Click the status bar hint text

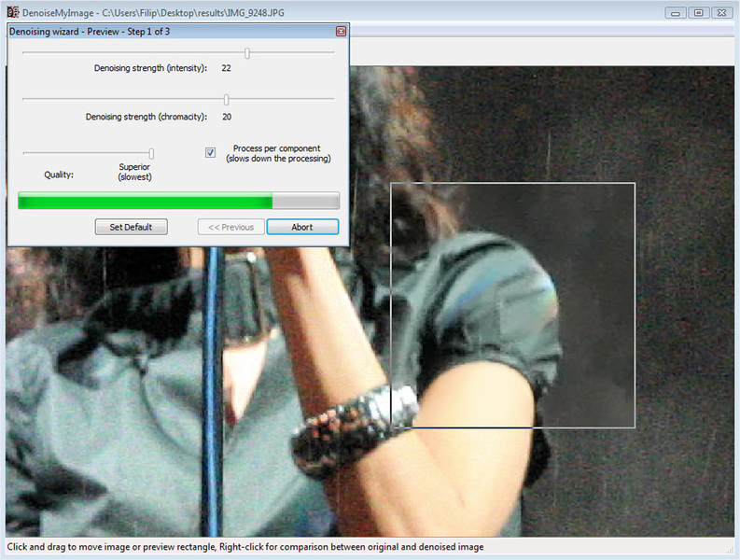(245, 547)
